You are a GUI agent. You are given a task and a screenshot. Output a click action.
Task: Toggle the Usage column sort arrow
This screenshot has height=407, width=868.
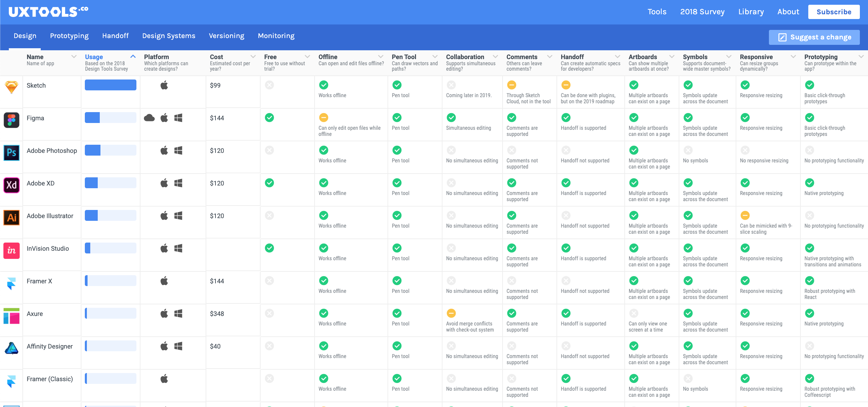click(133, 57)
